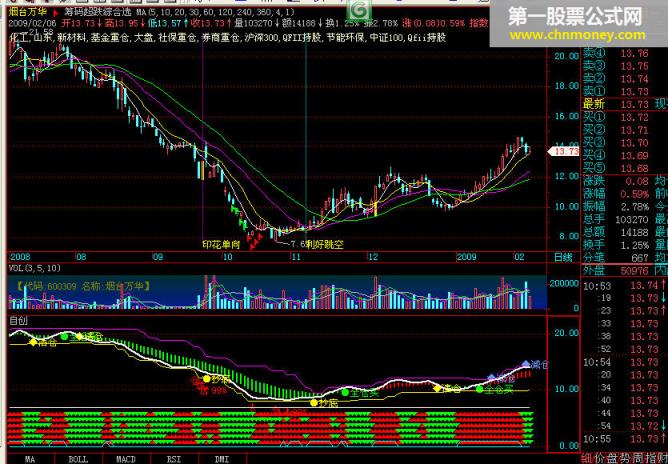
Task: Open the 周 tab in bottom-right panel
Action: 640,459
